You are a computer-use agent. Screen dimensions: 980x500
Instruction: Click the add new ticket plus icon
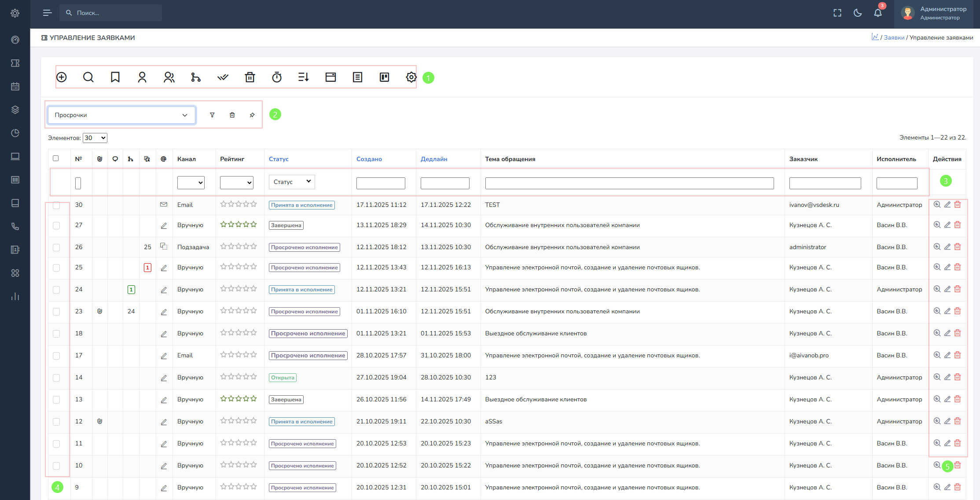click(x=62, y=77)
